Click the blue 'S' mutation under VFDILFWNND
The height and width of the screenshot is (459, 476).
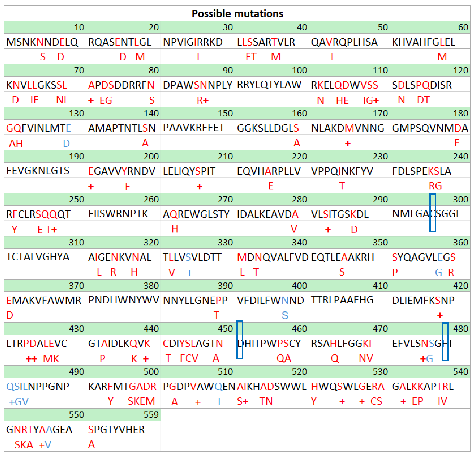click(285, 316)
